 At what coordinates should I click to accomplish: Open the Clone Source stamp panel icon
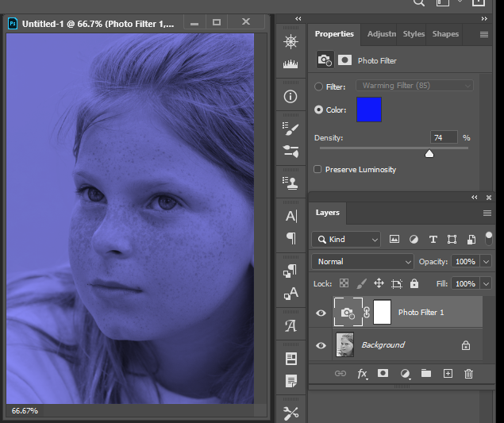(x=290, y=183)
